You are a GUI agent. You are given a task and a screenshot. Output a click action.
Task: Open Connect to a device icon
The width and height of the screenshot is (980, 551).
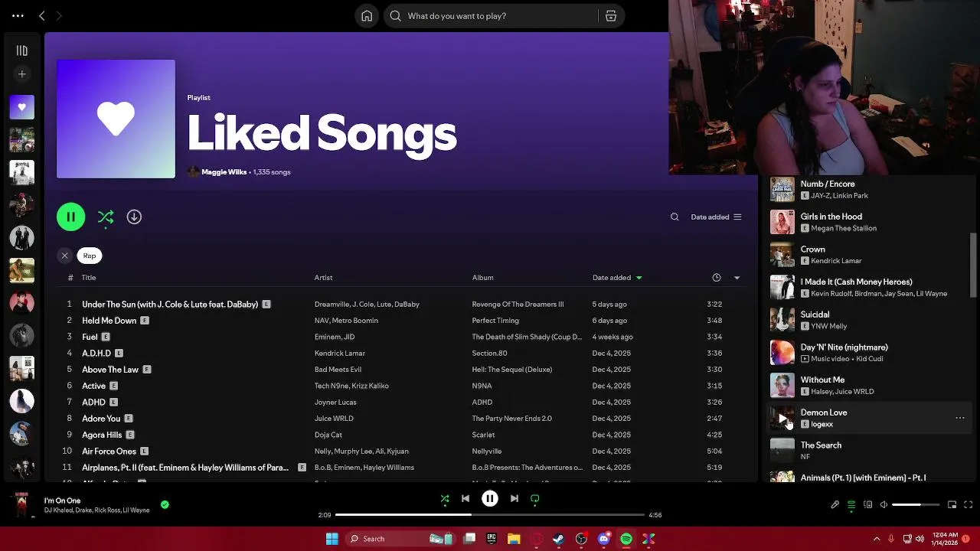868,505
